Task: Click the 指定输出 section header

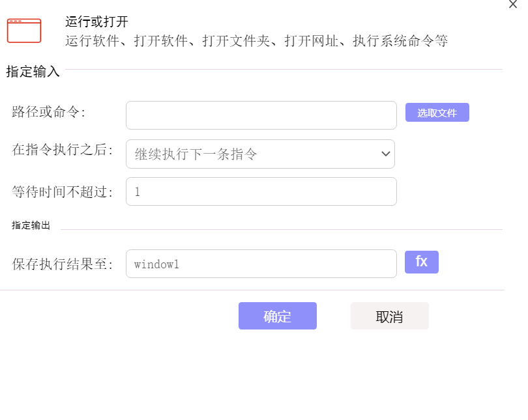Action: pos(31,225)
